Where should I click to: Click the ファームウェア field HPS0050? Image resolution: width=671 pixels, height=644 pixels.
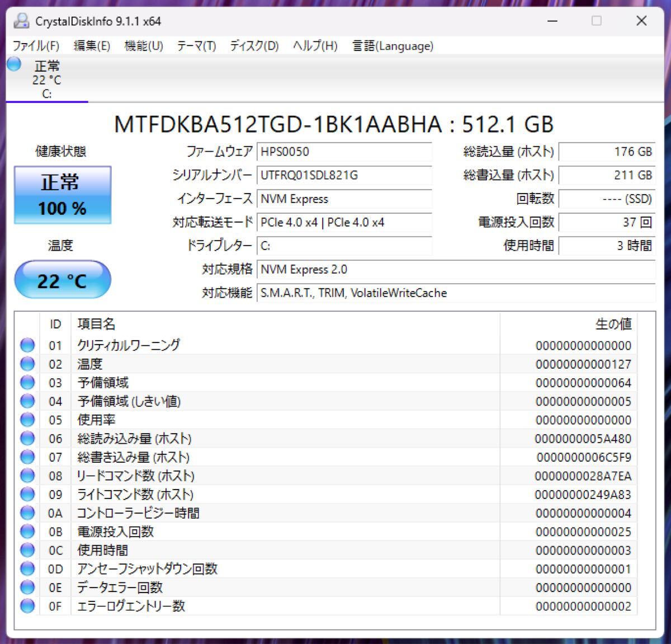[344, 152]
